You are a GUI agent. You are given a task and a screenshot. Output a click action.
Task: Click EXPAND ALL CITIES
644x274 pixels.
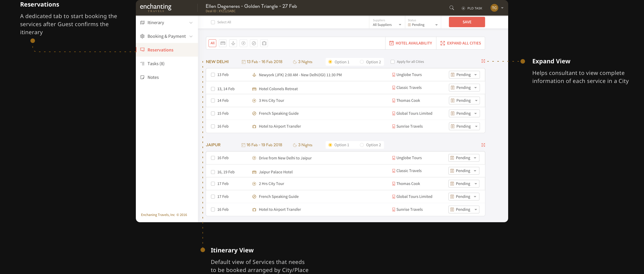pos(461,43)
